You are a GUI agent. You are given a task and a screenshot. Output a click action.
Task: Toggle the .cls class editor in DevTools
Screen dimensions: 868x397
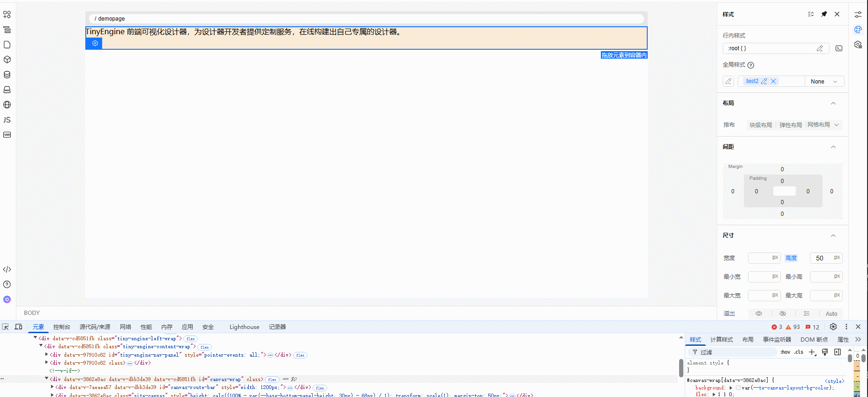[799, 352]
